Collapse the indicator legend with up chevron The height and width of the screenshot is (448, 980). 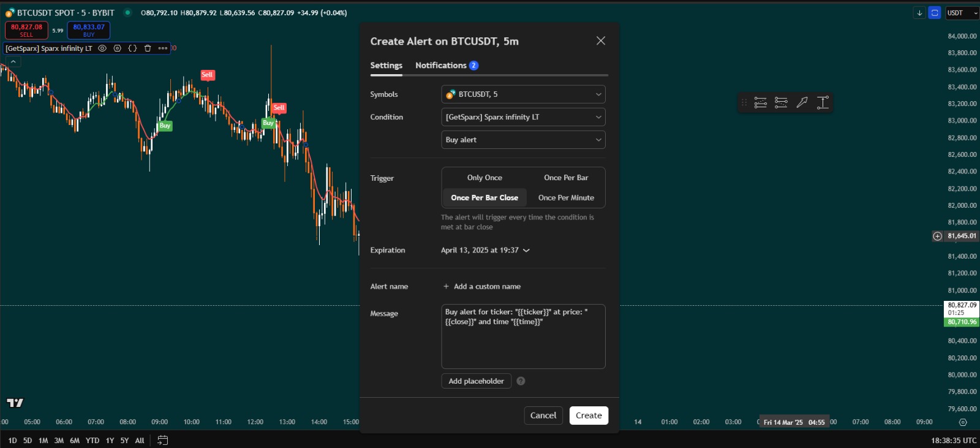[x=13, y=61]
